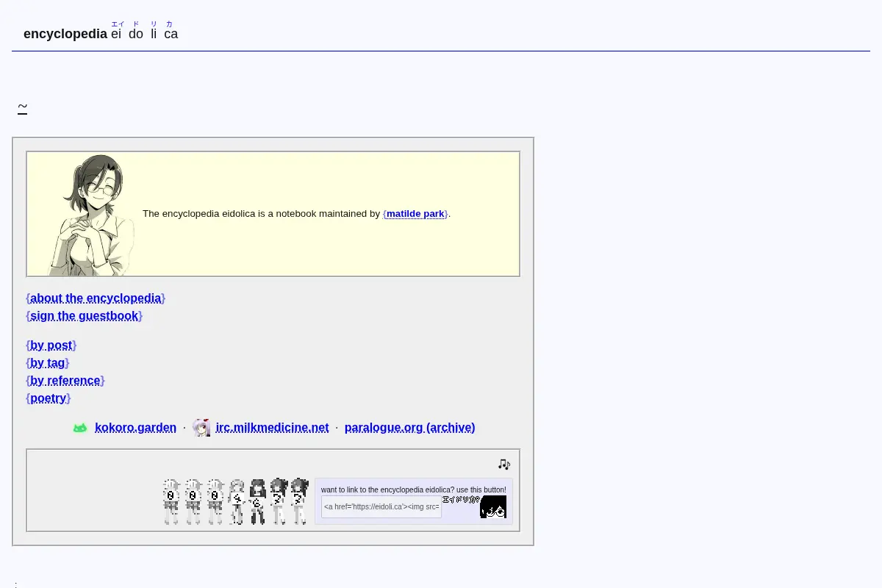The image size is (882, 588).
Task: Click the music notes icon
Action: coord(503,465)
